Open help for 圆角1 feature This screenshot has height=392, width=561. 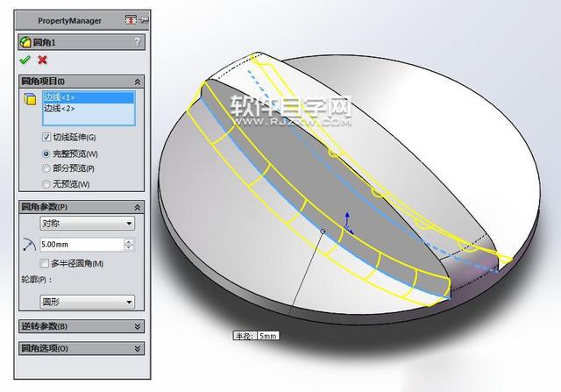(138, 42)
